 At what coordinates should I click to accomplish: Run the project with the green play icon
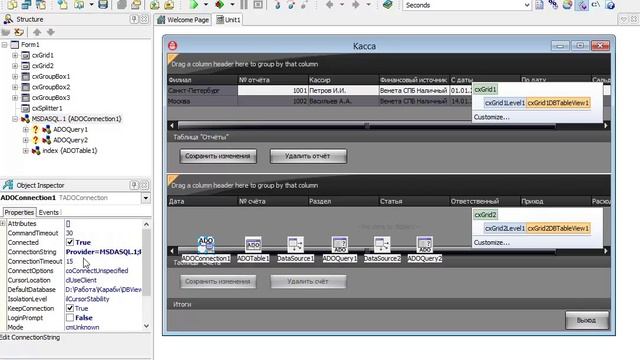click(x=194, y=5)
